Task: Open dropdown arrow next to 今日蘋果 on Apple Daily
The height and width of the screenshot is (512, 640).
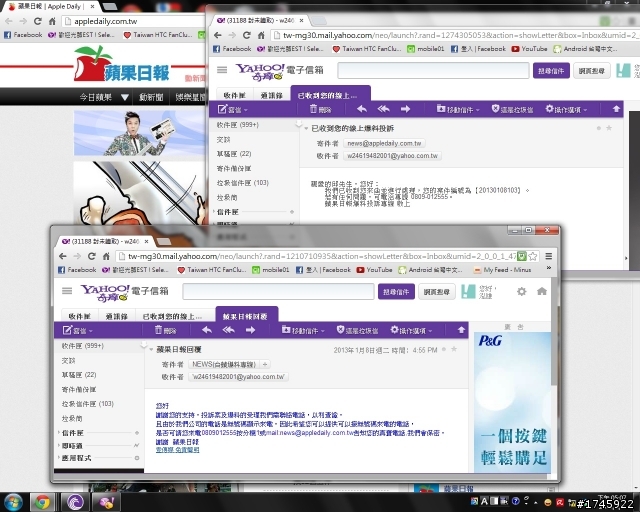Action: (x=125, y=97)
